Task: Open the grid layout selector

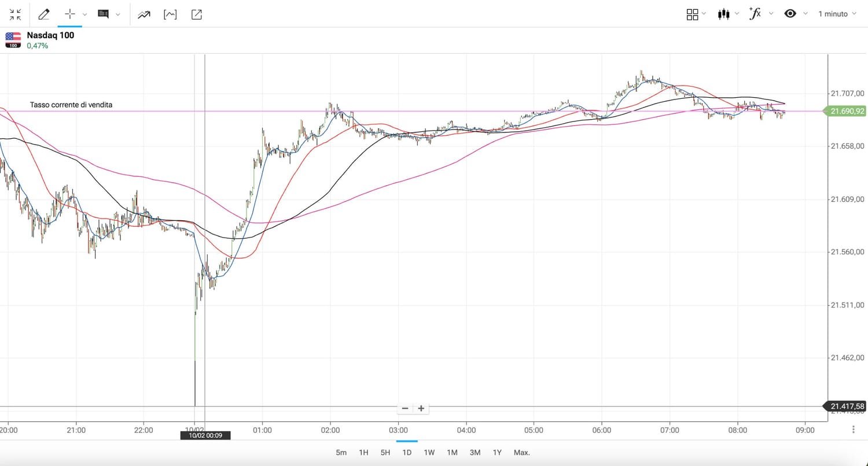Action: 692,14
